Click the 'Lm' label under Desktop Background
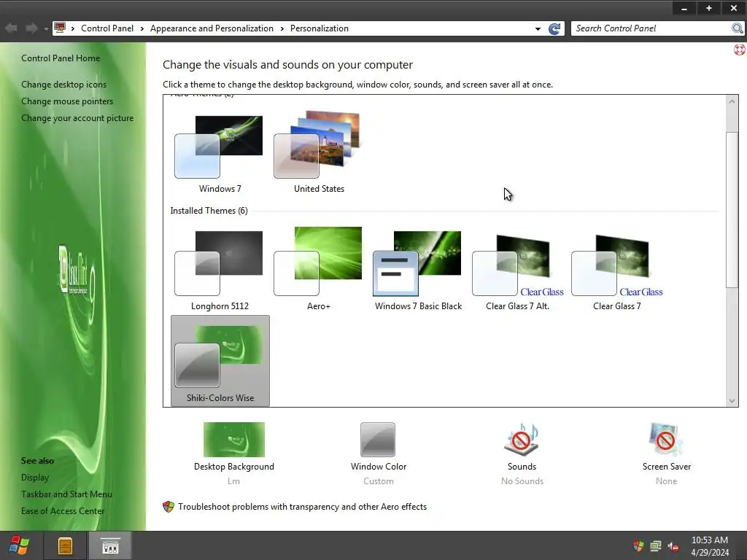The image size is (747, 560). point(233,481)
